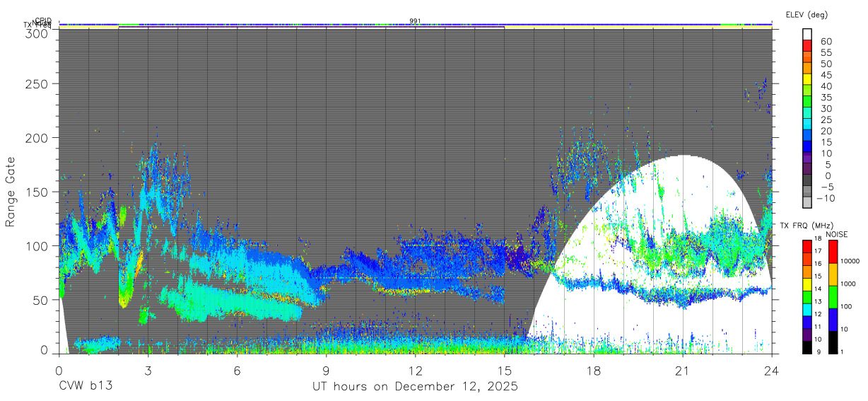
Task: Click the 12 tick label on UT hours axis
Action: [415, 371]
